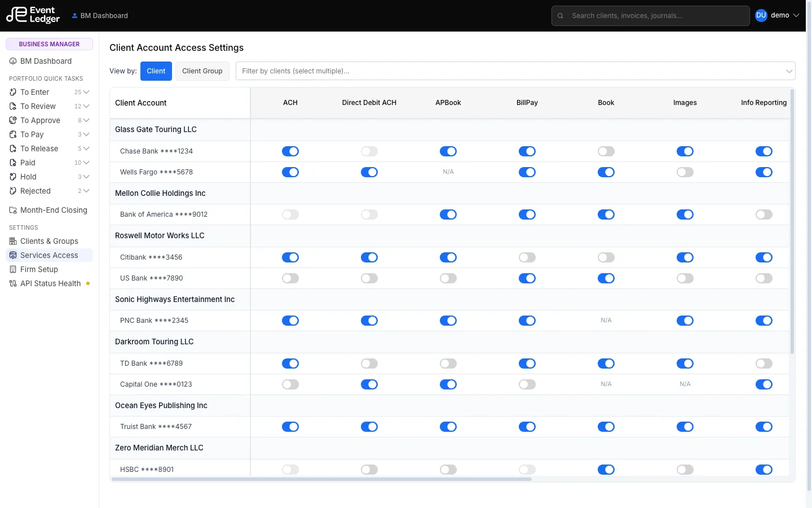812x508 pixels.
Task: Enable Images for Wells Fargo ****5678
Action: coord(685,172)
